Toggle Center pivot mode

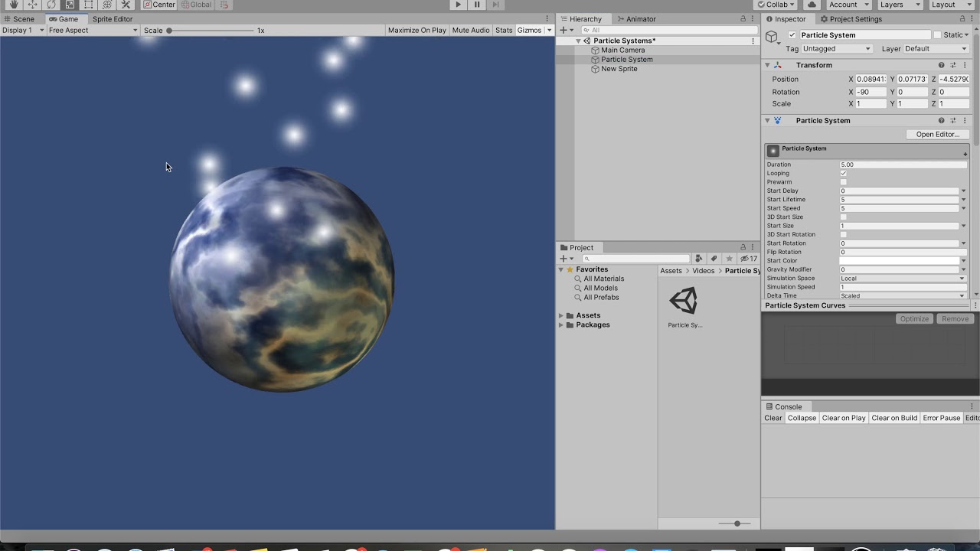pos(159,5)
